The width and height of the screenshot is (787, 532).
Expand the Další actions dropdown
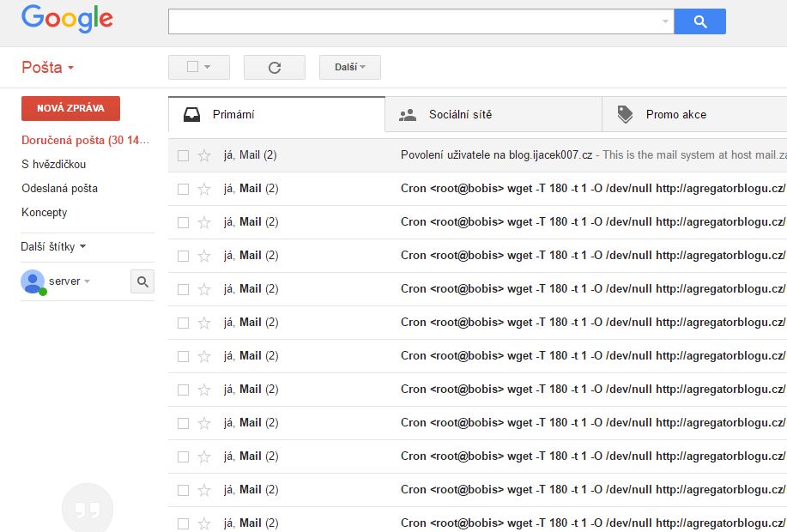349,67
